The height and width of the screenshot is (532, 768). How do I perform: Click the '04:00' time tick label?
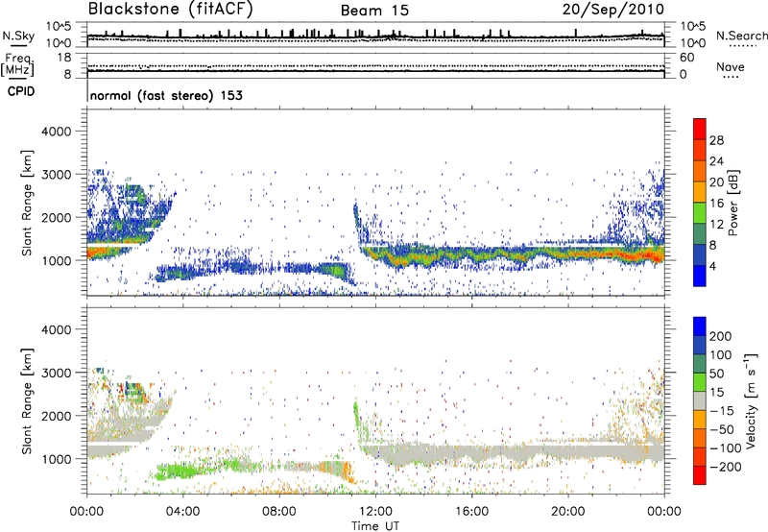tap(182, 512)
